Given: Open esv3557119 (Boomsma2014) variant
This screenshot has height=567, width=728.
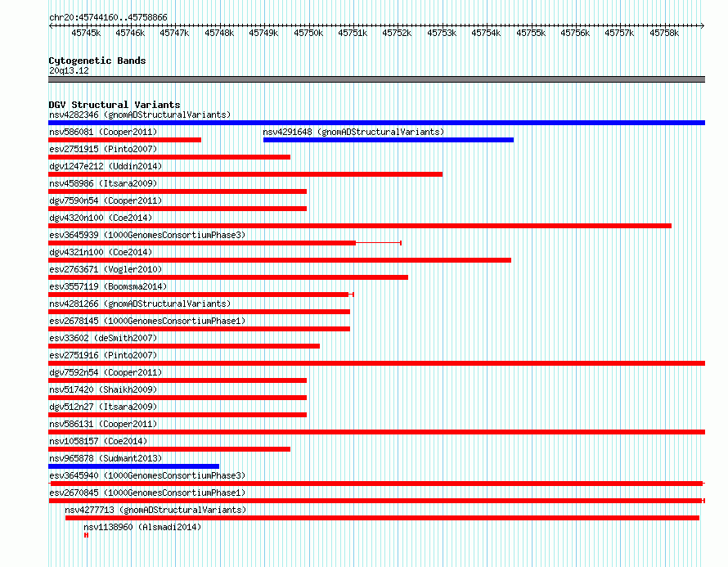Looking at the screenshot, I should pos(108,286).
